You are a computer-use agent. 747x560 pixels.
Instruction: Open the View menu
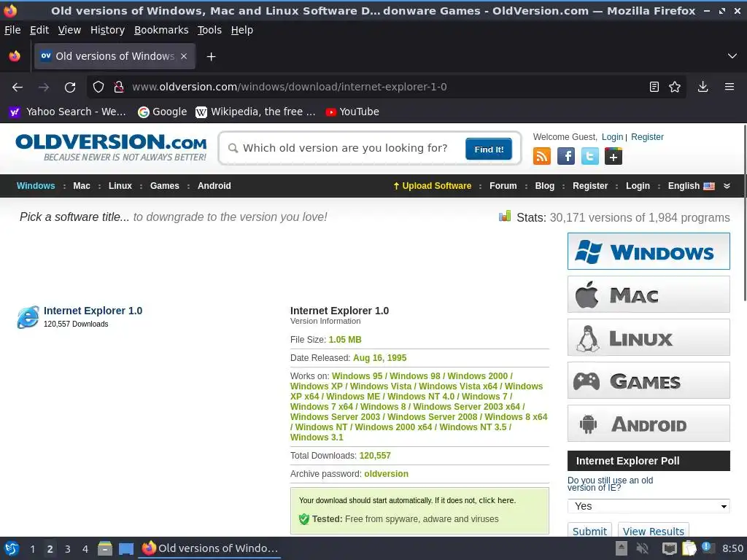[69, 30]
